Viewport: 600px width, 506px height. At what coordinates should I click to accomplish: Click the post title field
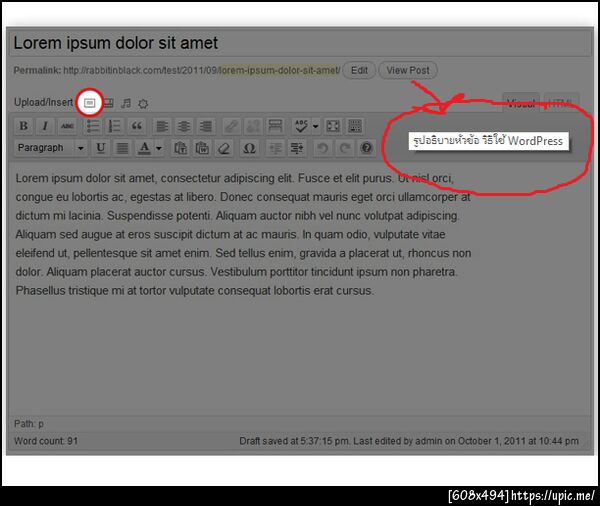pos(300,43)
